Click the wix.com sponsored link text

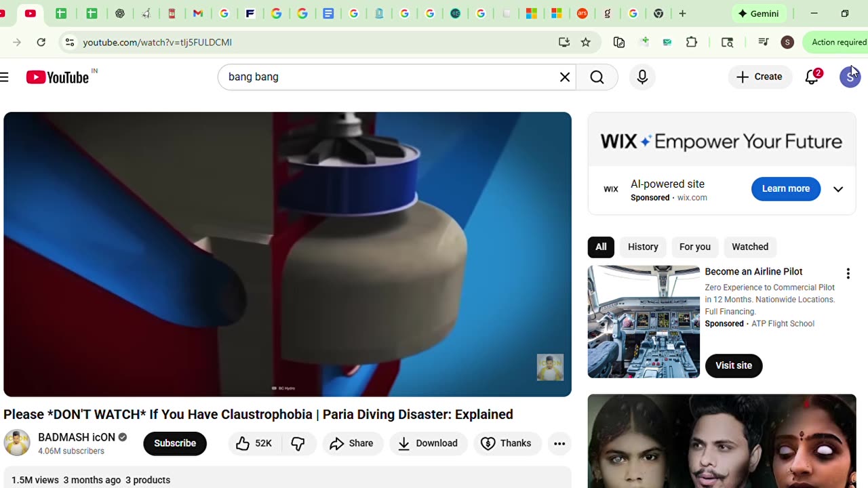point(692,198)
